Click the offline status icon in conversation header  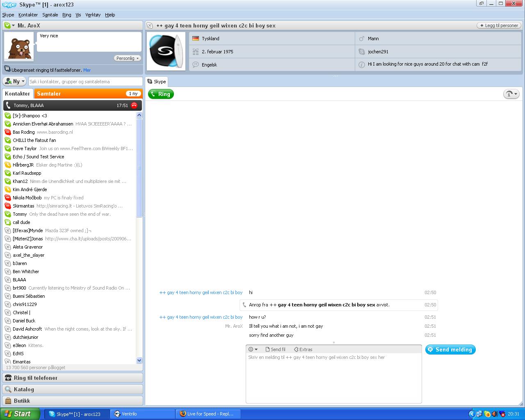[x=150, y=25]
